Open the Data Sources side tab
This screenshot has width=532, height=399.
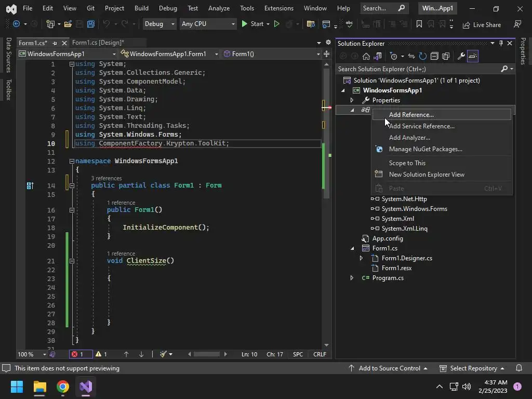click(8, 55)
